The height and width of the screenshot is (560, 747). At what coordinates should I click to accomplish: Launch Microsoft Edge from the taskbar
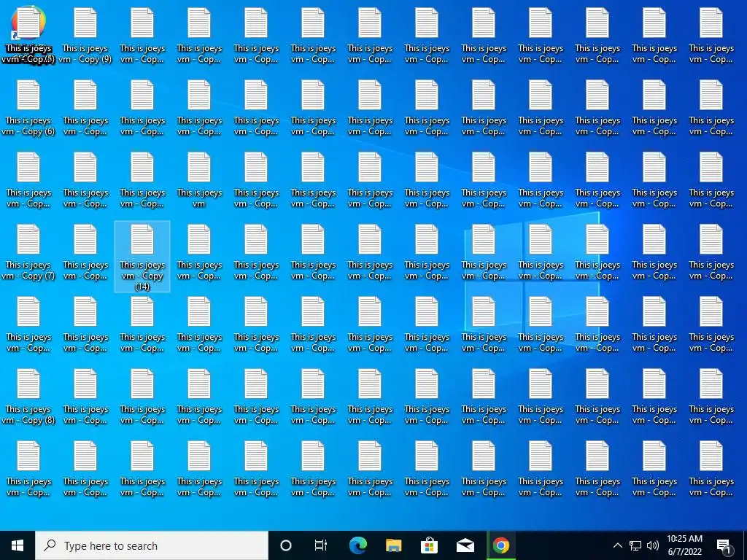click(357, 545)
